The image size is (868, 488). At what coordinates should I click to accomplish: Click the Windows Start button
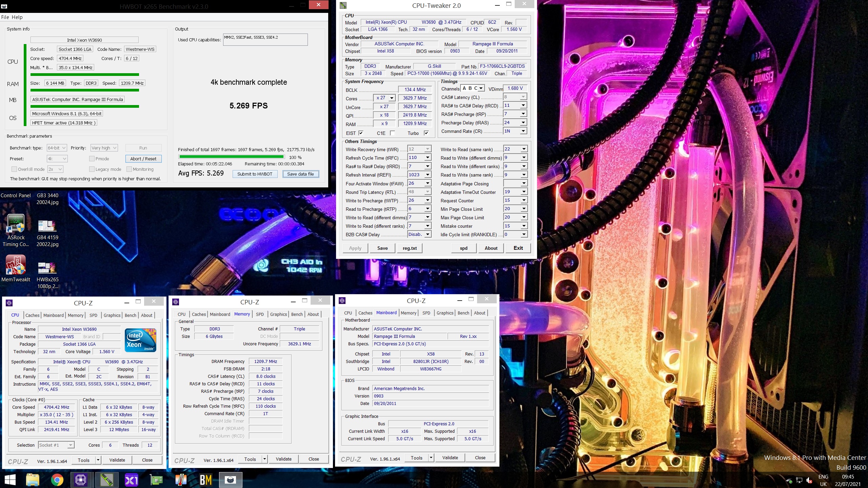[x=10, y=480]
